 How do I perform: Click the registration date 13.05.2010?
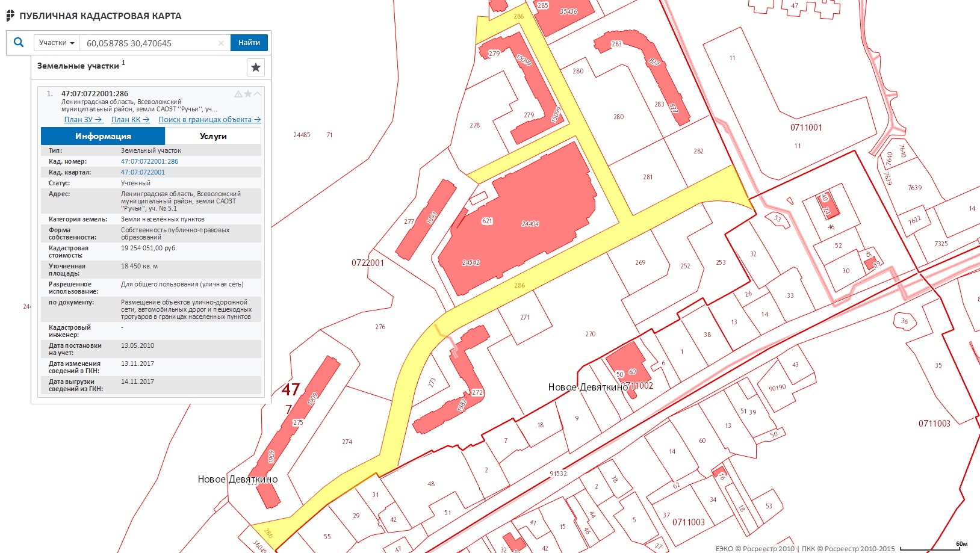137,345
